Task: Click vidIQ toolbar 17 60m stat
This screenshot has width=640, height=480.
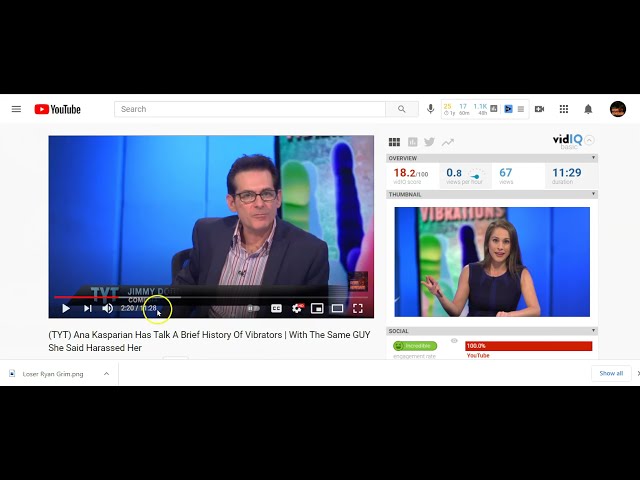Action: [x=464, y=109]
